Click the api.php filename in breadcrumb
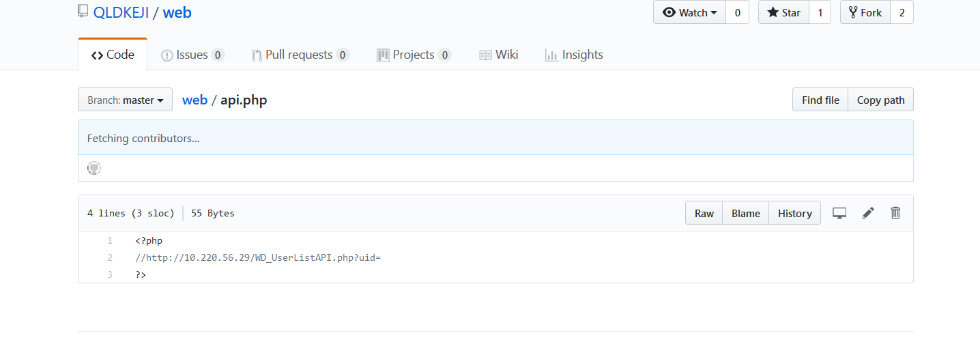 (x=244, y=100)
